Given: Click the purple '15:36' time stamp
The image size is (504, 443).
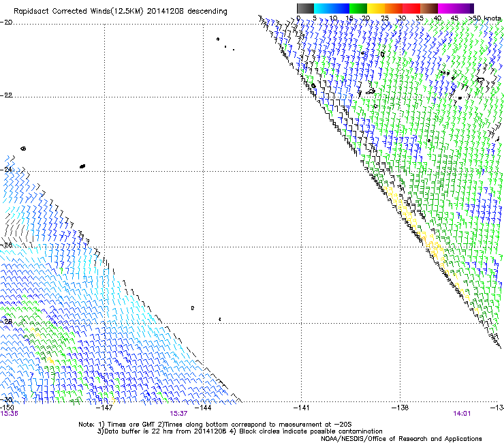Looking at the screenshot, I should [9, 414].
